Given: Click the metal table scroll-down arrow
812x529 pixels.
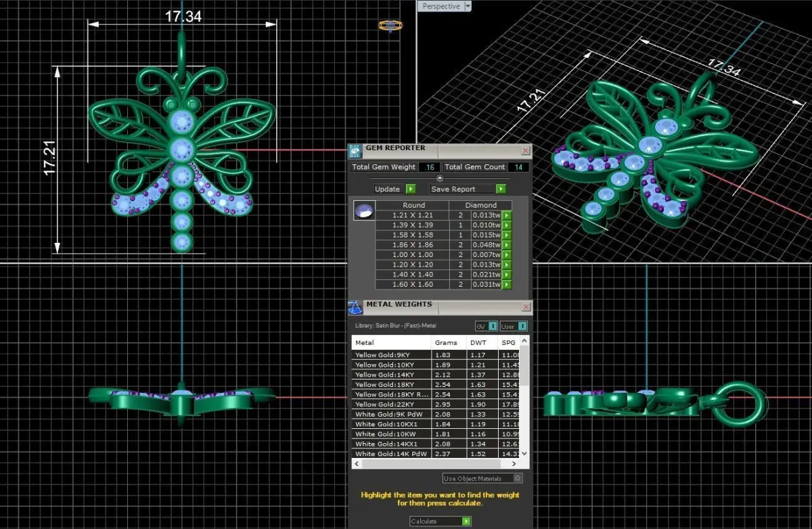Looking at the screenshot, I should pos(524,454).
